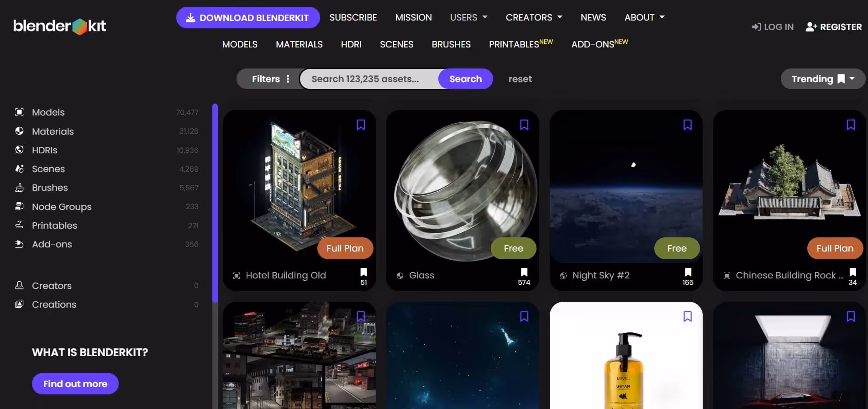Open the SUBSCRIBE page

coord(353,17)
